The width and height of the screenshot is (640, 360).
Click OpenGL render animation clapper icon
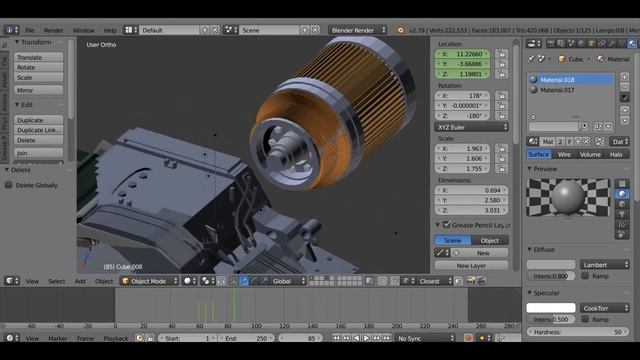481,281
